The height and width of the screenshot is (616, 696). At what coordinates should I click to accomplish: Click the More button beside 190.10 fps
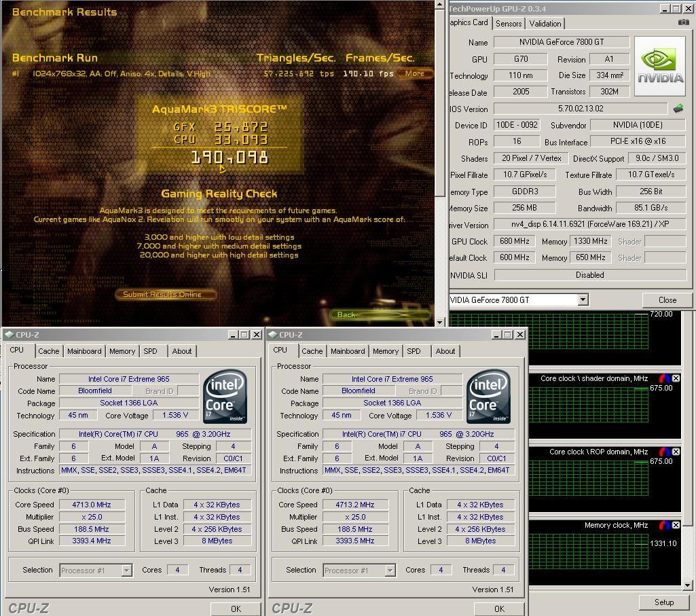tap(415, 74)
